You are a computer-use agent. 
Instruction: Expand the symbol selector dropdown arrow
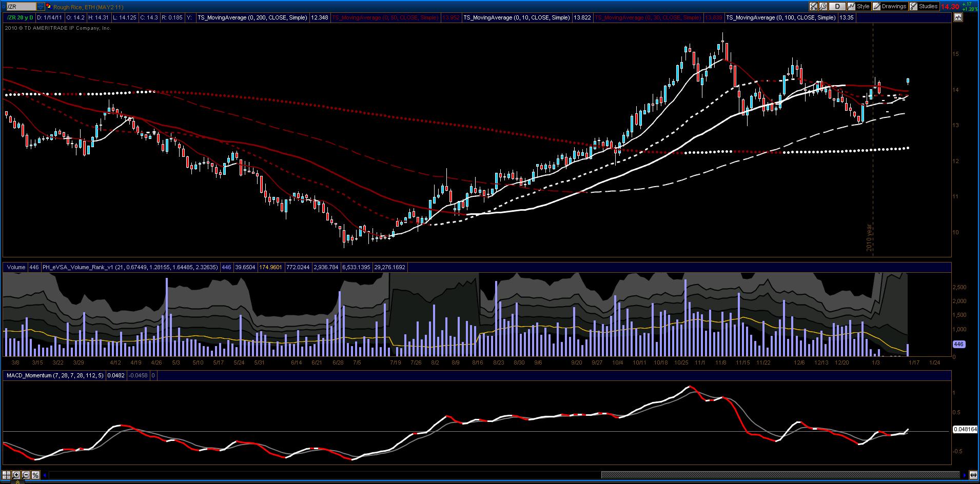(41, 7)
